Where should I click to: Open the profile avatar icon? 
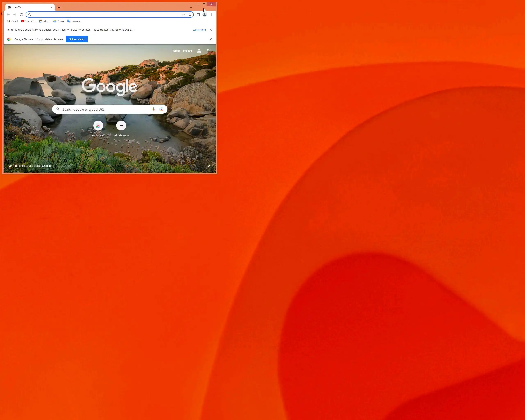coord(205,15)
